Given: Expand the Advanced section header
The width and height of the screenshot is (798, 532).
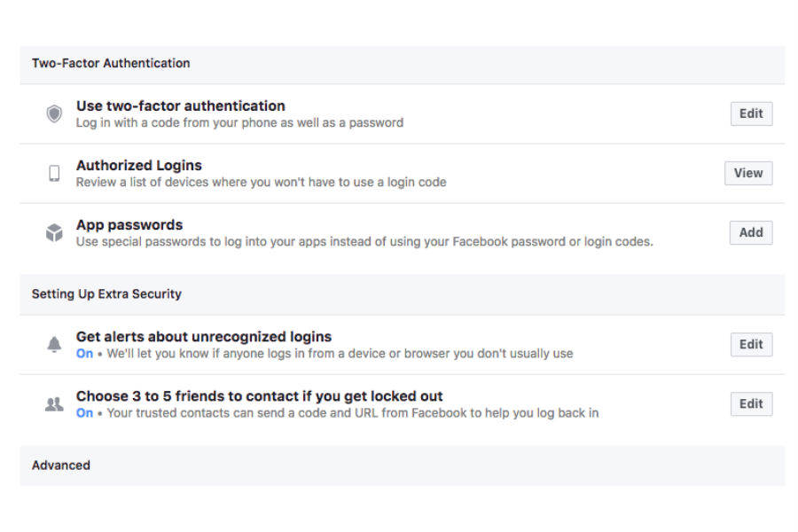Looking at the screenshot, I should click(x=61, y=465).
